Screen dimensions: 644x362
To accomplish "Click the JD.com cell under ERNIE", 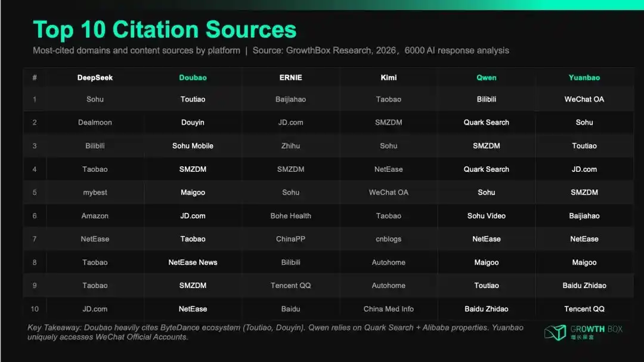I will (x=291, y=122).
